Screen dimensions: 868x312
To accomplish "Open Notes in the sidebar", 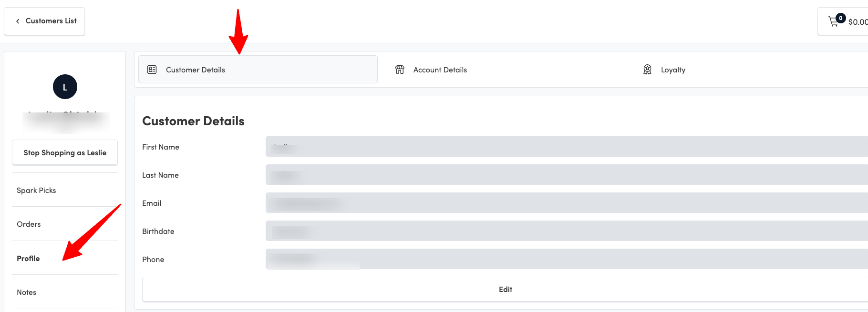I will pyautogui.click(x=26, y=292).
